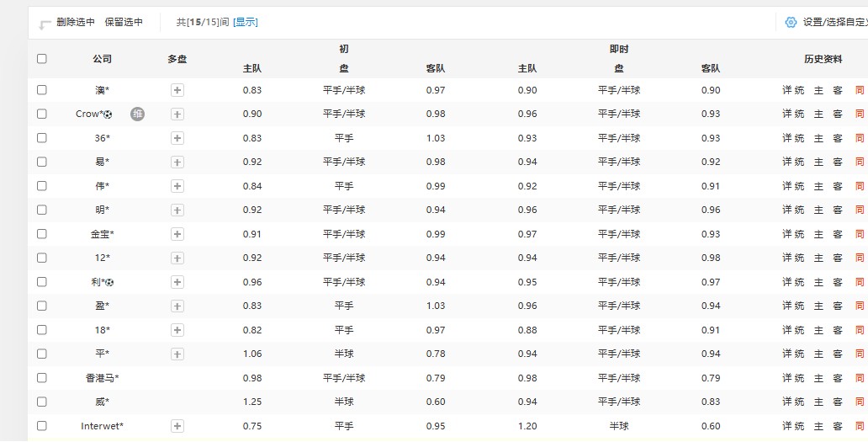Image resolution: width=868 pixels, height=442 pixels.
Task: Click the soccer ball icon next to Crow*
Action: point(108,114)
